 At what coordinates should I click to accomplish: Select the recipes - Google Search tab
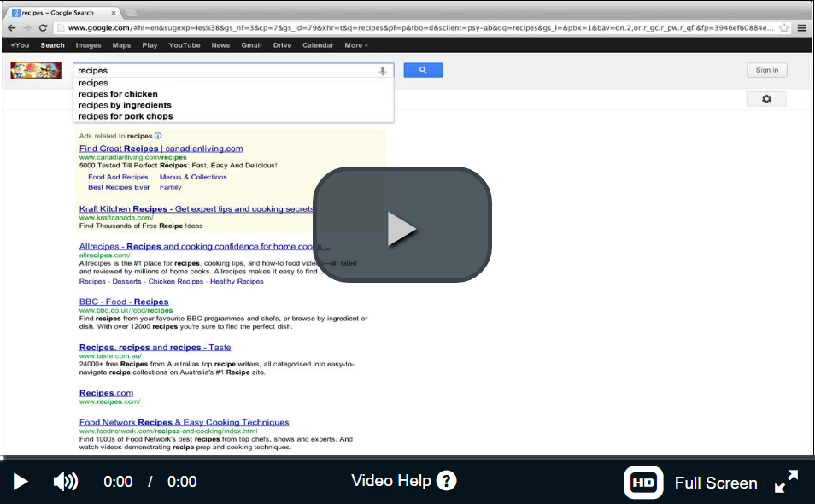(x=62, y=13)
